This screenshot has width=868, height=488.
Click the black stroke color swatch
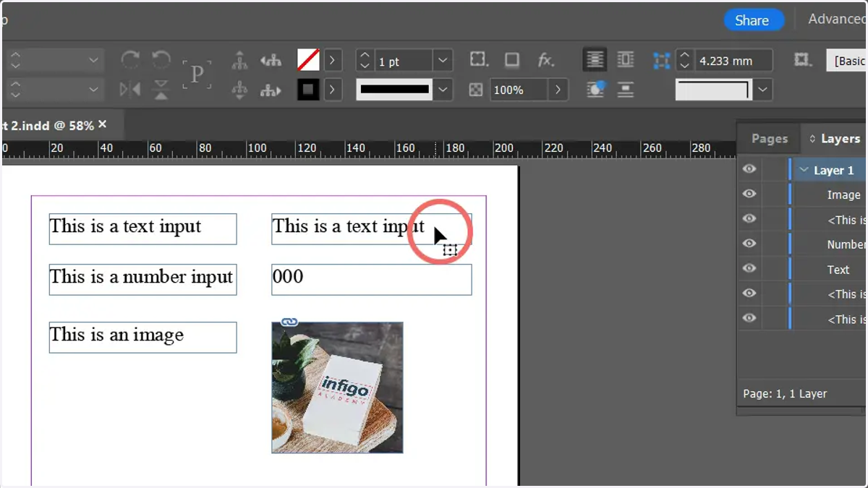click(308, 90)
